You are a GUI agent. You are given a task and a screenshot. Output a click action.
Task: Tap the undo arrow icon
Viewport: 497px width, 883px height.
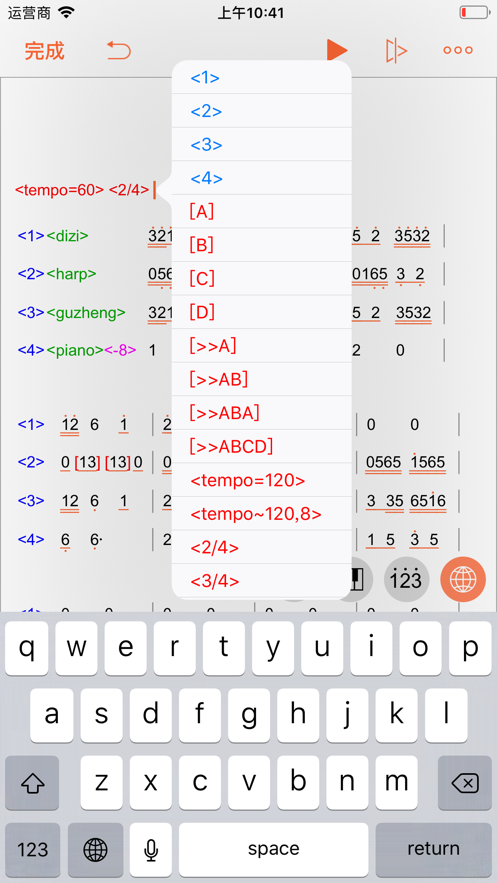[x=119, y=51]
